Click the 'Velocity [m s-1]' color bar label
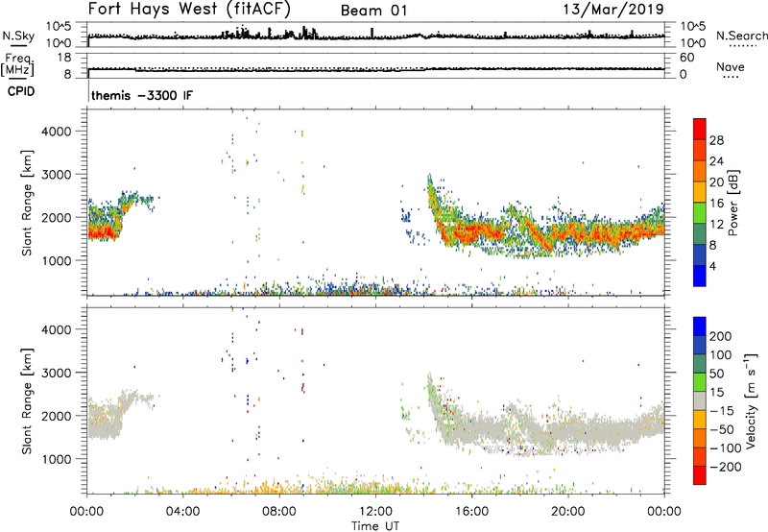This screenshot has width=768, height=532. click(751, 400)
